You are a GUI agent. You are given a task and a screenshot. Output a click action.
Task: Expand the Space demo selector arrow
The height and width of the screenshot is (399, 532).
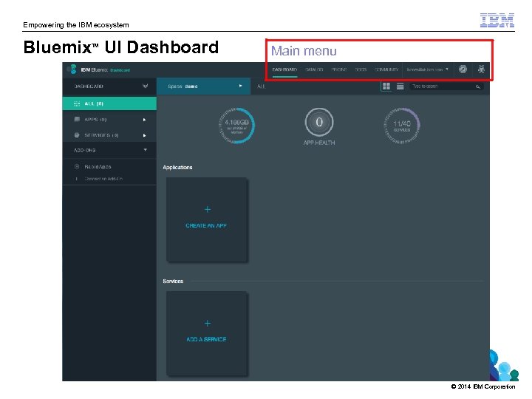pos(241,86)
